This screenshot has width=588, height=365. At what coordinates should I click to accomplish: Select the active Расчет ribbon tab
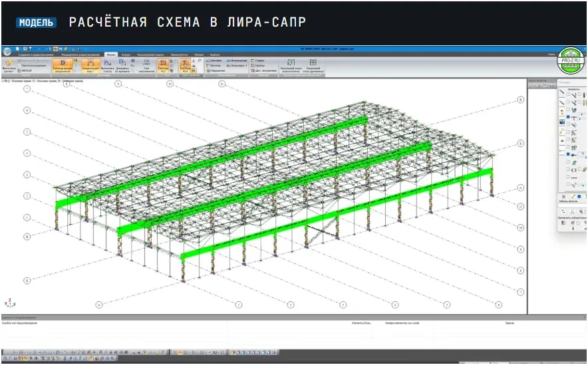[110, 55]
